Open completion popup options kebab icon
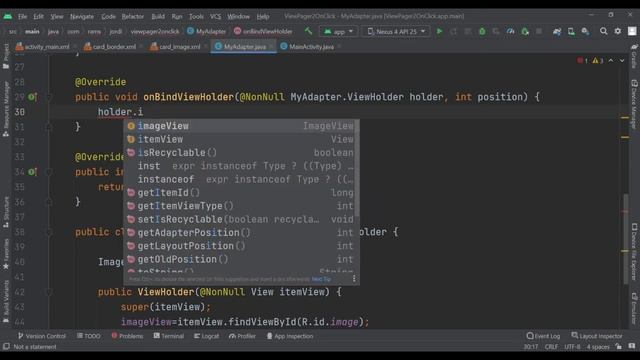The height and width of the screenshot is (360, 640). click(x=354, y=279)
